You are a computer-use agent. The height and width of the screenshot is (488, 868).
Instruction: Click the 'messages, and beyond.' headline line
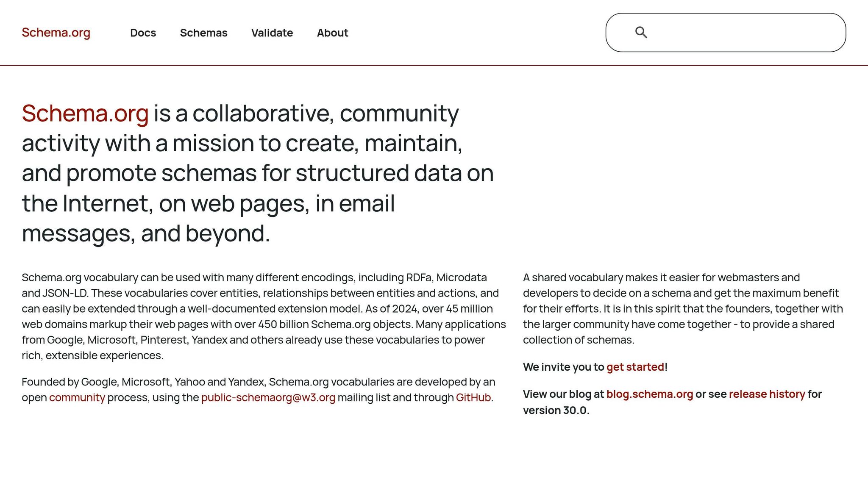146,234
